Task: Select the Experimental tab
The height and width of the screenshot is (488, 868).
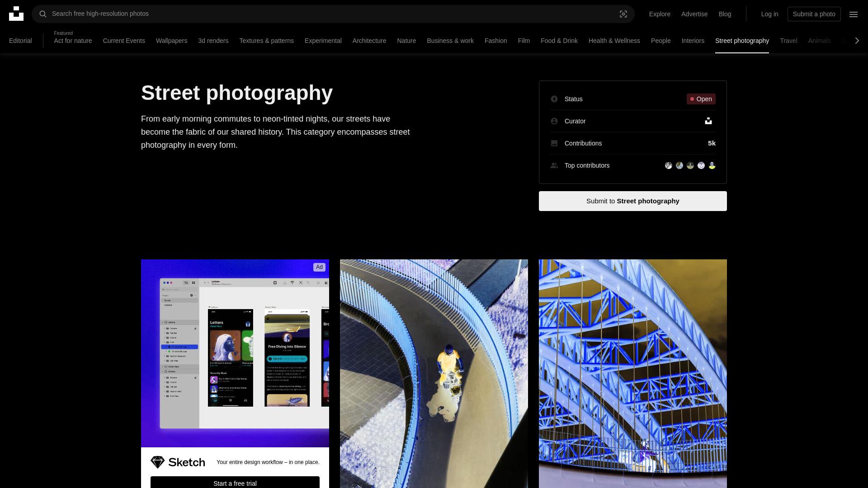Action: tap(323, 41)
